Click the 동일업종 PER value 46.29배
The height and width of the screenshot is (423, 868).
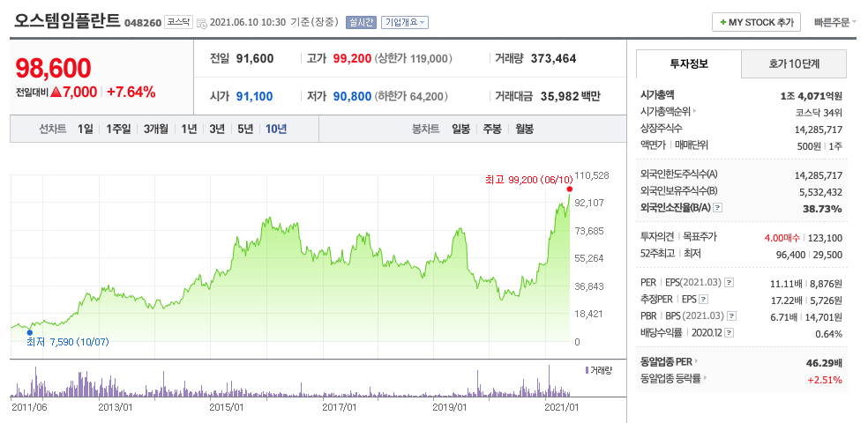coord(824,363)
